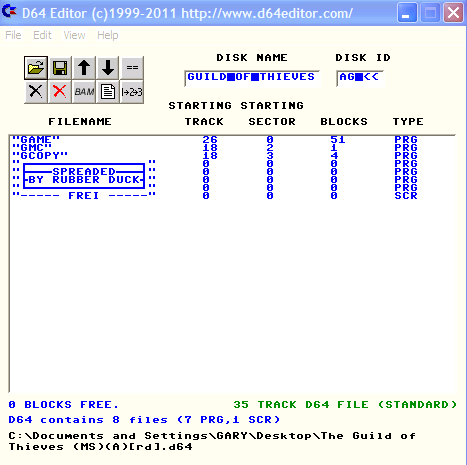Click the DISK NAME label
Viewport: 467px width, 465px height.
pyautogui.click(x=252, y=58)
